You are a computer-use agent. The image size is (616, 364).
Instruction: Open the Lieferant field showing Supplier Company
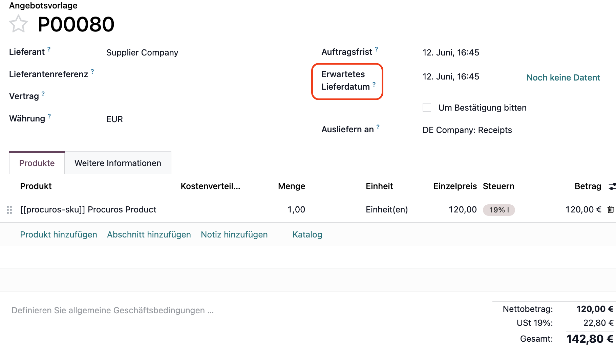(x=142, y=52)
